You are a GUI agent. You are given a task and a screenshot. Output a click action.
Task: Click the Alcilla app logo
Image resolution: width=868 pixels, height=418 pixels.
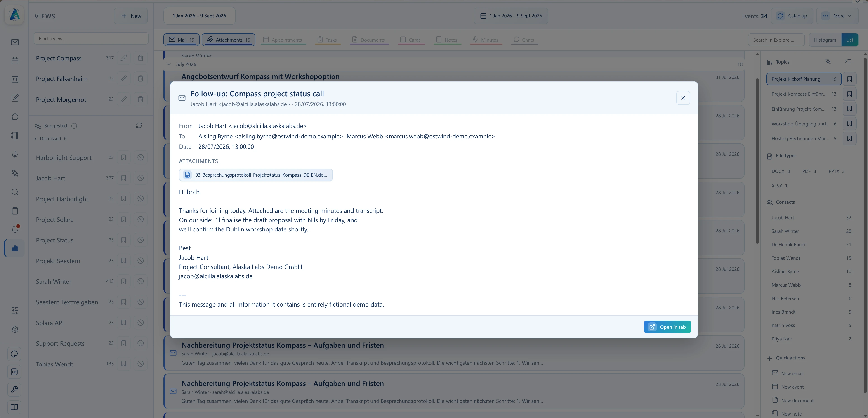pos(14,15)
